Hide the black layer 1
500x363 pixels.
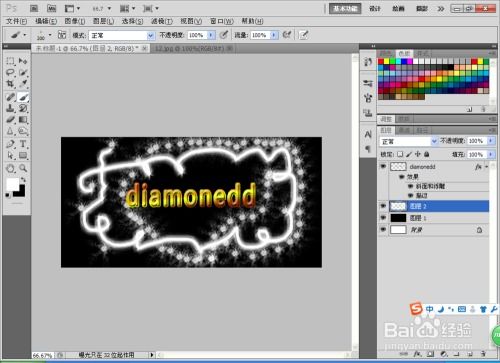point(383,218)
